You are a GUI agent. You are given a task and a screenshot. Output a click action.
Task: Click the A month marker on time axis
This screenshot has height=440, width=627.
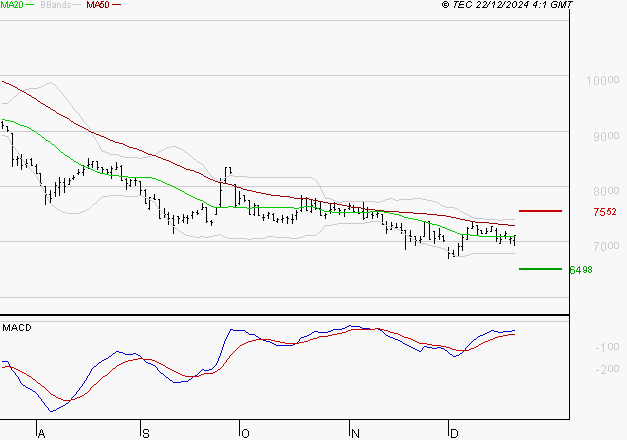[x=41, y=434]
